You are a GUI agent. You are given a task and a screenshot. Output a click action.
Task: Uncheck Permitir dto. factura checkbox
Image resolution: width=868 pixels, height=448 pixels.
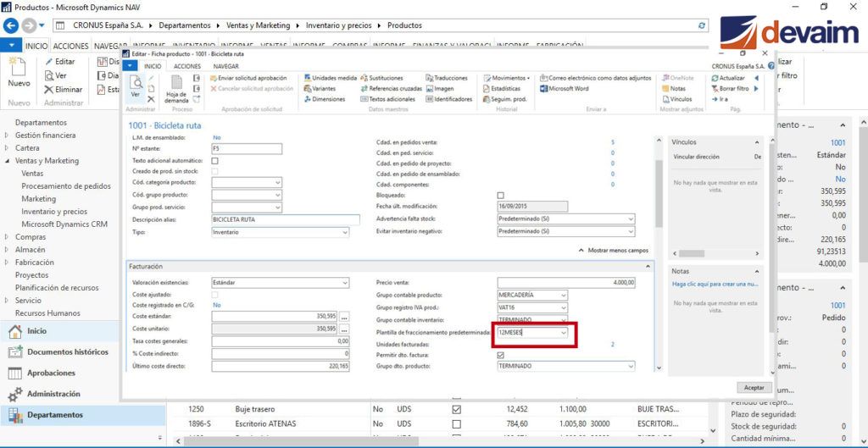[500, 355]
